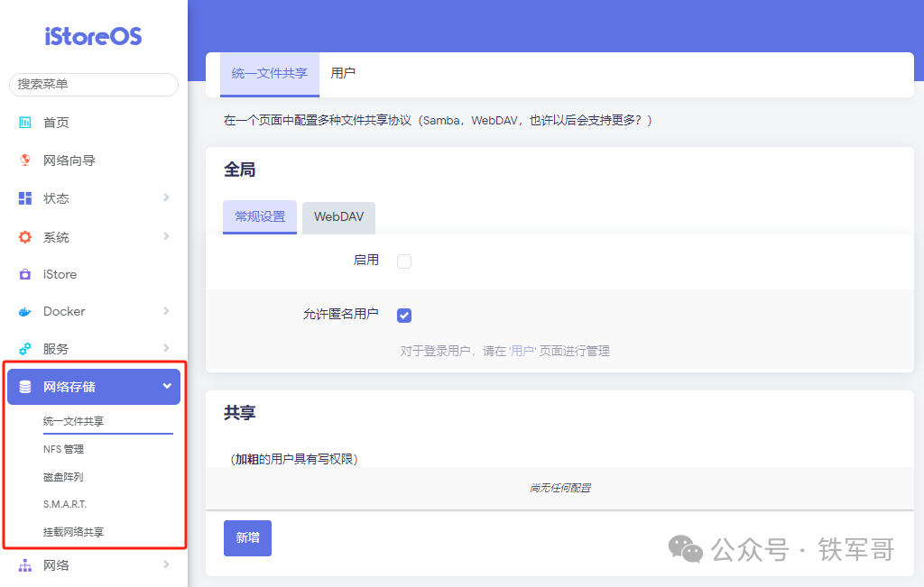This screenshot has width=924, height=587.
Task: Focus the 搜索菜单 search field
Action: [x=94, y=84]
